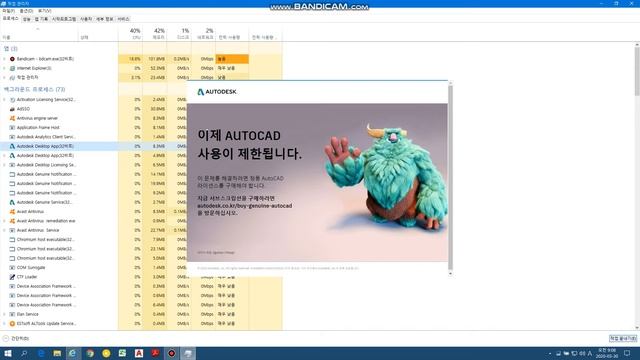Click the IME language A indicator

coord(589,353)
